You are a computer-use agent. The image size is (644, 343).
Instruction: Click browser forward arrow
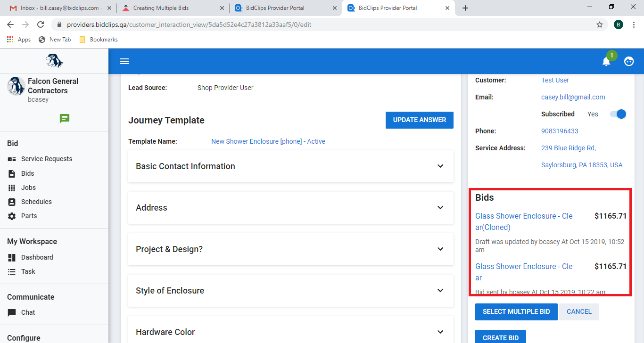(x=25, y=24)
